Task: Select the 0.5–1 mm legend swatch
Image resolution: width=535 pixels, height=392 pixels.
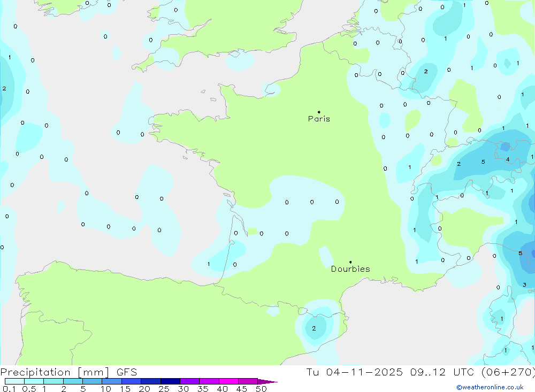Action: pyautogui.click(x=34, y=381)
